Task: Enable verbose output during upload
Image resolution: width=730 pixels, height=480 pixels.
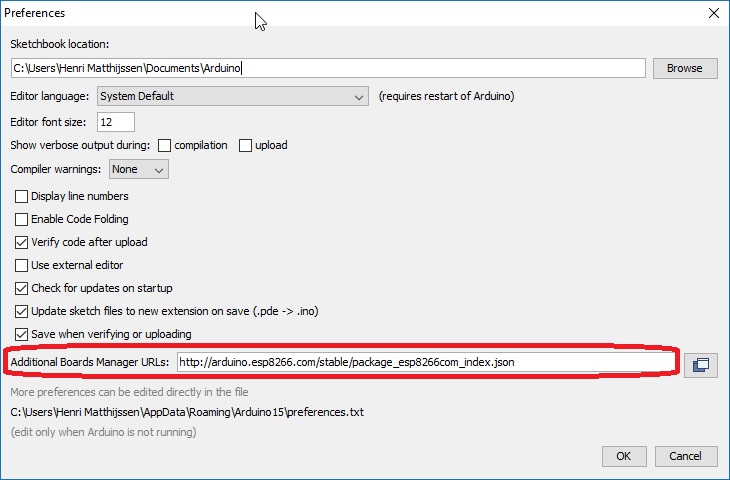Action: 245,145
